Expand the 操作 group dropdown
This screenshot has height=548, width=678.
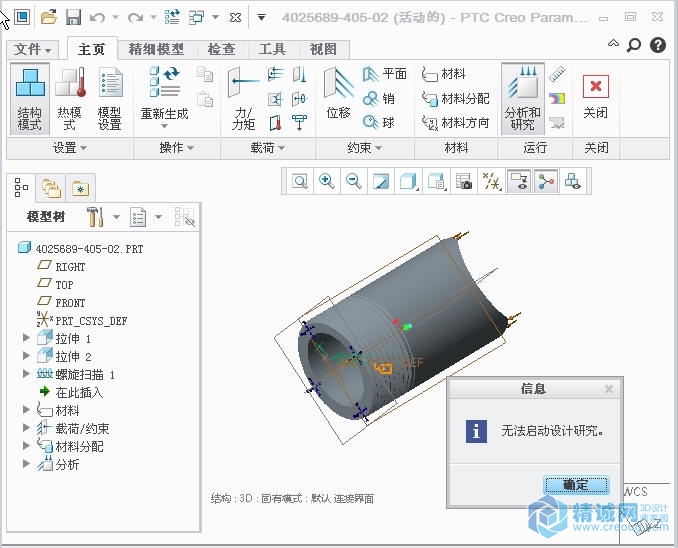click(176, 148)
